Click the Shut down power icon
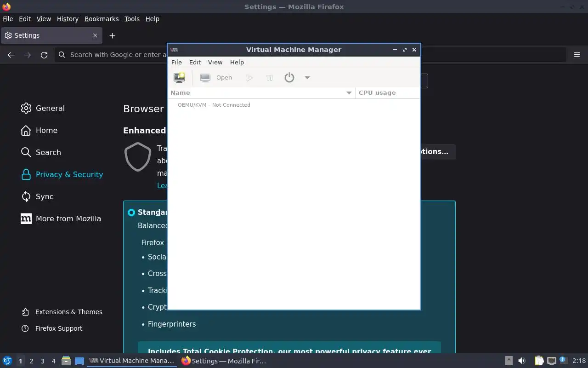The image size is (588, 368). pos(289,78)
